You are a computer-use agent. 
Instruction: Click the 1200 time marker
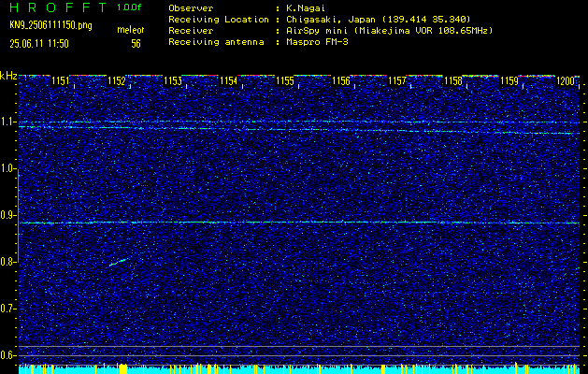pyautogui.click(x=566, y=80)
